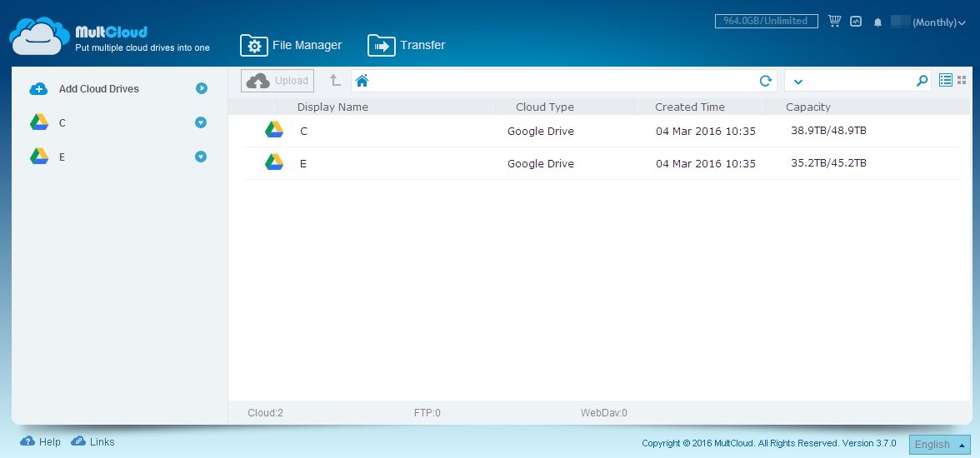This screenshot has width=980, height=458.
Task: Go up one folder level
Action: click(x=335, y=81)
